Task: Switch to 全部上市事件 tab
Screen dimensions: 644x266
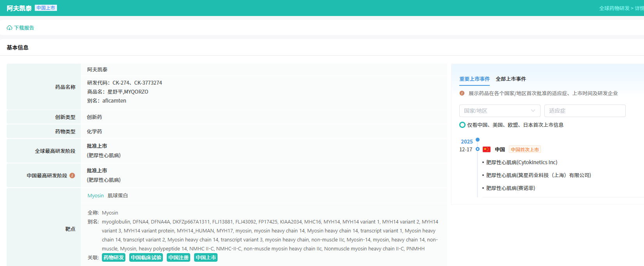Action: [x=511, y=79]
